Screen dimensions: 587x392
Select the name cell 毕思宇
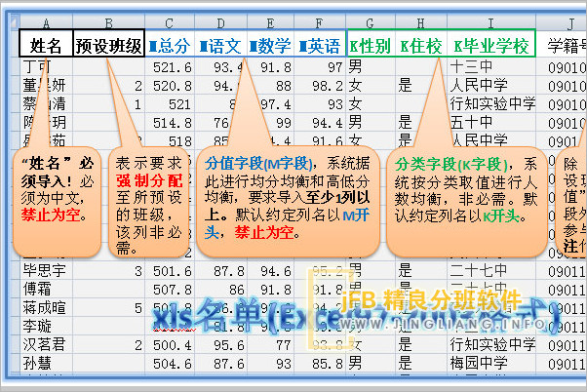[x=46, y=270]
